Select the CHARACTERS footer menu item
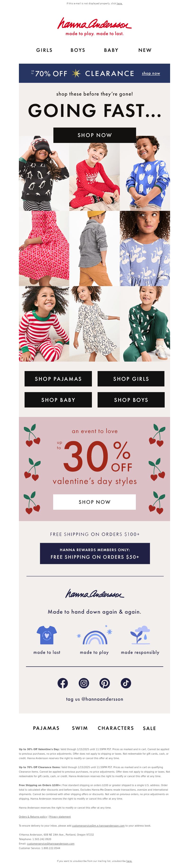 [116, 728]
